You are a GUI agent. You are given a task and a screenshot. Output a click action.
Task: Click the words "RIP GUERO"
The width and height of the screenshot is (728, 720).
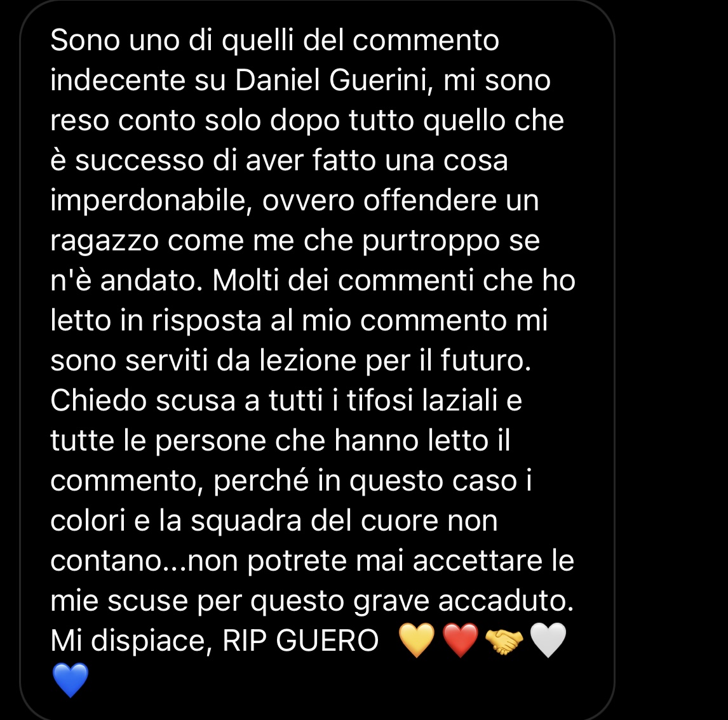click(301, 641)
